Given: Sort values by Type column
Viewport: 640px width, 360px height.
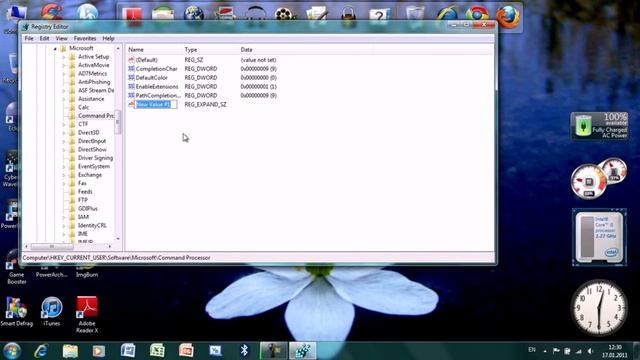Looking at the screenshot, I should tap(210, 49).
